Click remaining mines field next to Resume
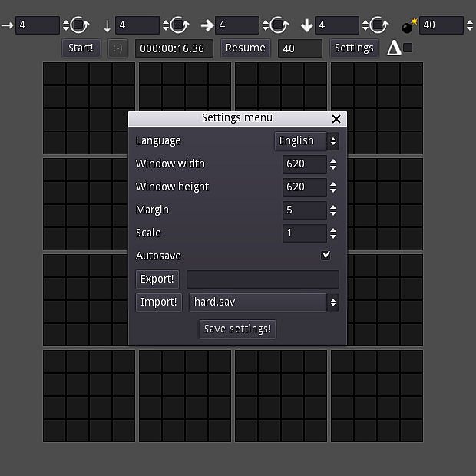The image size is (476, 476). pos(300,48)
